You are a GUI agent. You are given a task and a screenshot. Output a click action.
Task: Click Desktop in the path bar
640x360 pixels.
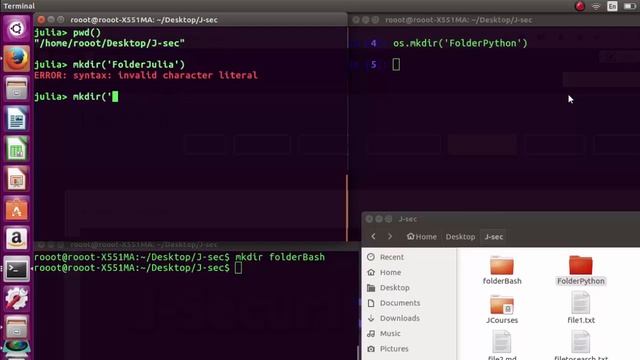point(460,237)
